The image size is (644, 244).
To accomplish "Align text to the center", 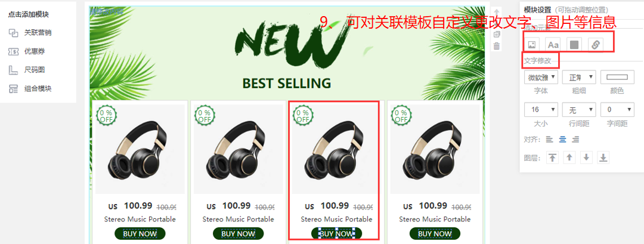I will 563,140.
